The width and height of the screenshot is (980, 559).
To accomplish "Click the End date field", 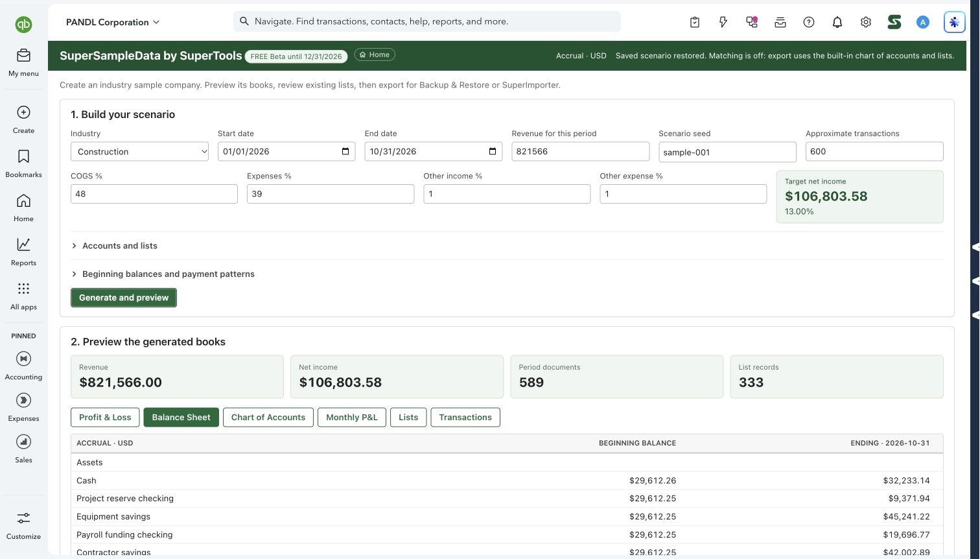I will 434,152.
